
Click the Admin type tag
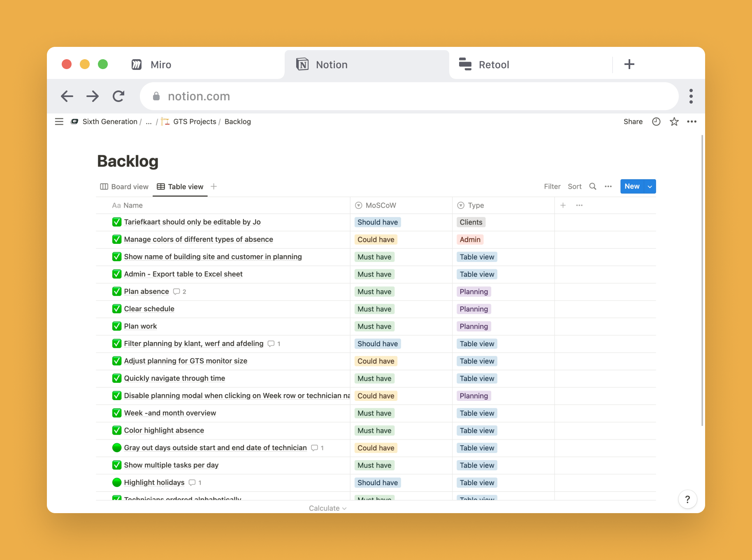(x=470, y=240)
